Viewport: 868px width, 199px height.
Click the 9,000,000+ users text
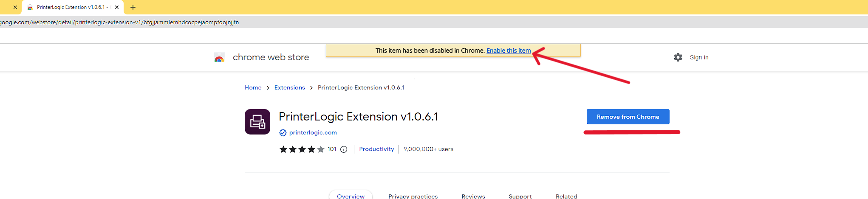coord(428,149)
